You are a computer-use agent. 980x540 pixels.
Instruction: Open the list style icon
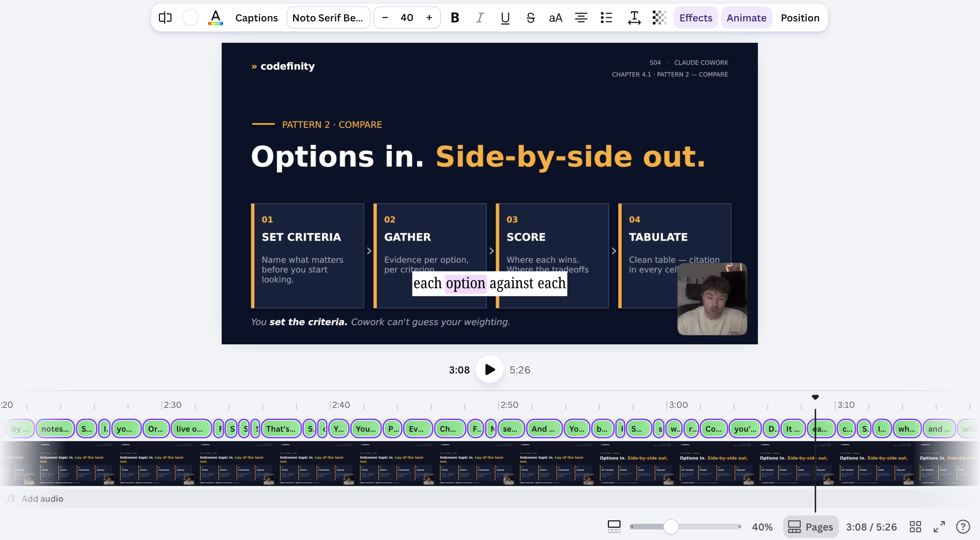pos(606,18)
